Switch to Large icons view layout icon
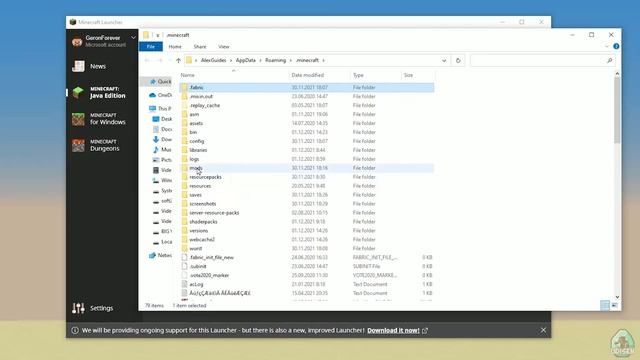This screenshot has height=360, width=640. [x=615, y=305]
